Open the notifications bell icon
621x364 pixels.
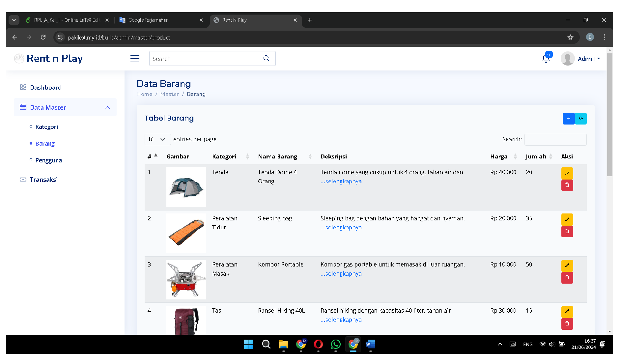(546, 59)
